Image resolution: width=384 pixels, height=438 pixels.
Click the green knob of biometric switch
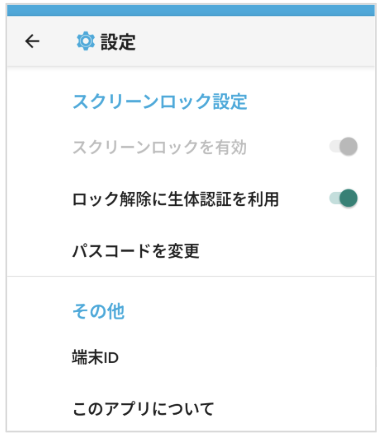[349, 198]
